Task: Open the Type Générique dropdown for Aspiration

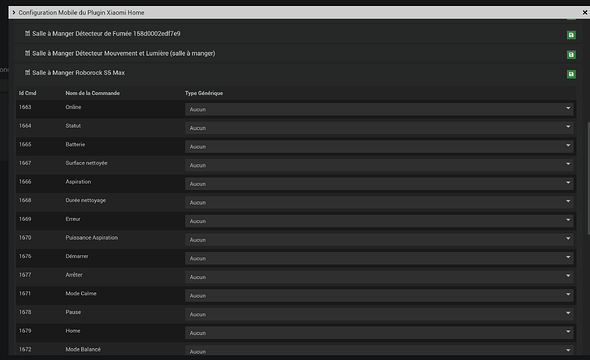Action: point(379,184)
